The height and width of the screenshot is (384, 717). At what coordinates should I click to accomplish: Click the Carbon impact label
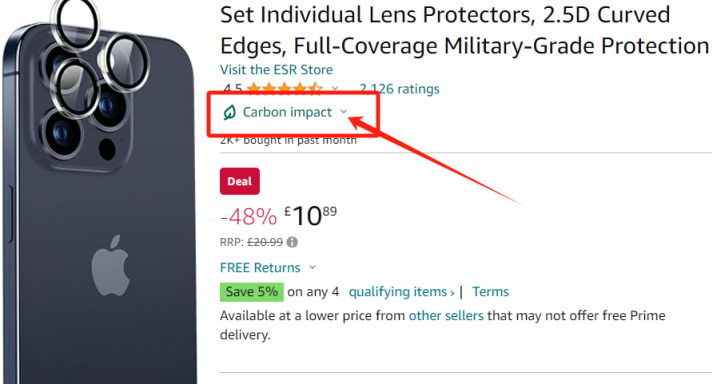click(287, 112)
